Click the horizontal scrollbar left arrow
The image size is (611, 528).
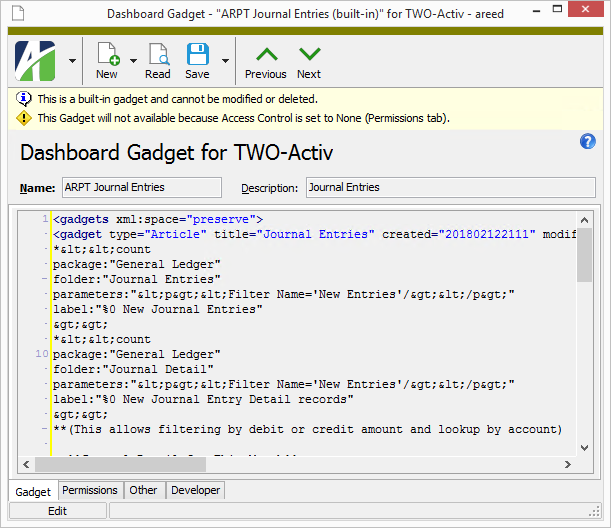point(26,464)
